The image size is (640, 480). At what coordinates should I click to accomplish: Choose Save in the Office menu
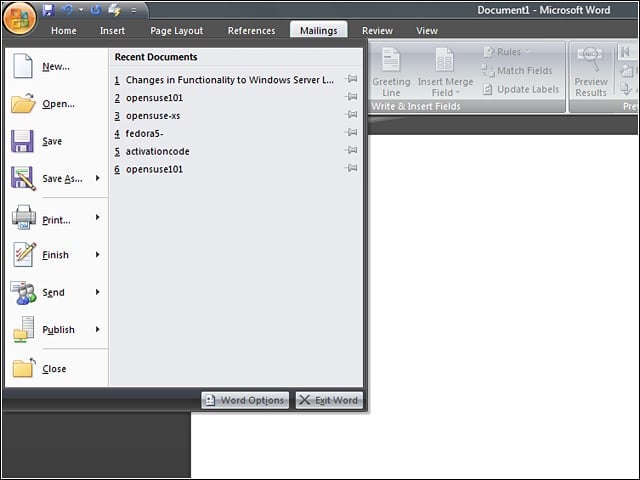pos(56,141)
